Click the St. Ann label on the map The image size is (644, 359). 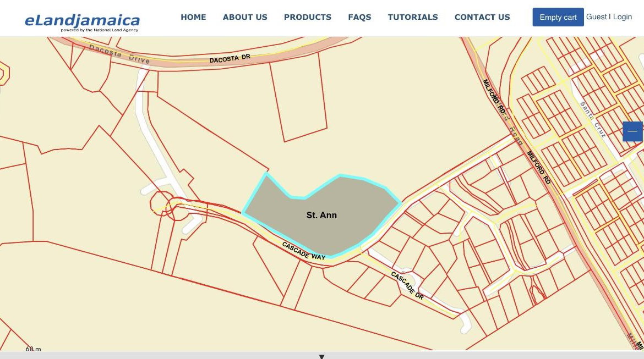coord(323,215)
